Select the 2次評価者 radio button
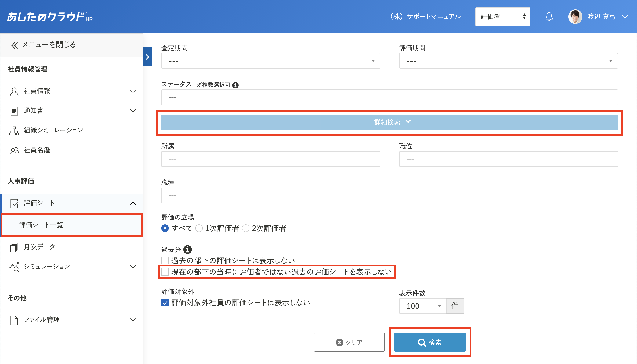 [246, 228]
